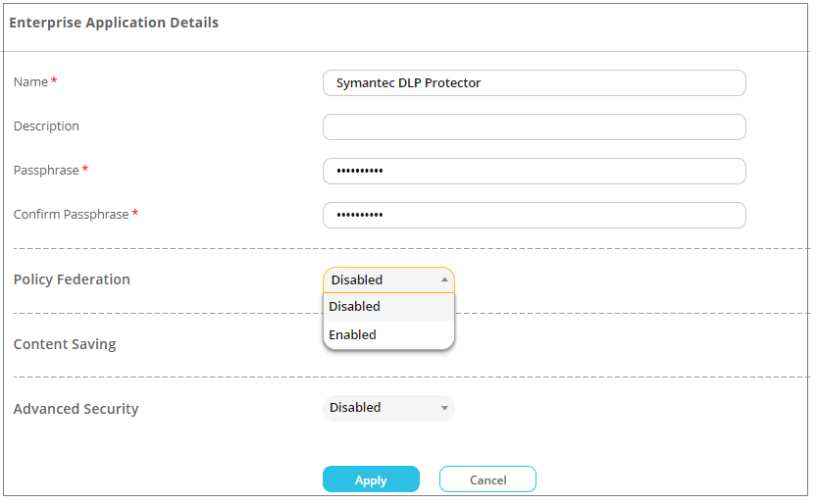Click the Advanced Security section label
The height and width of the screenshot is (504, 816).
pos(76,409)
